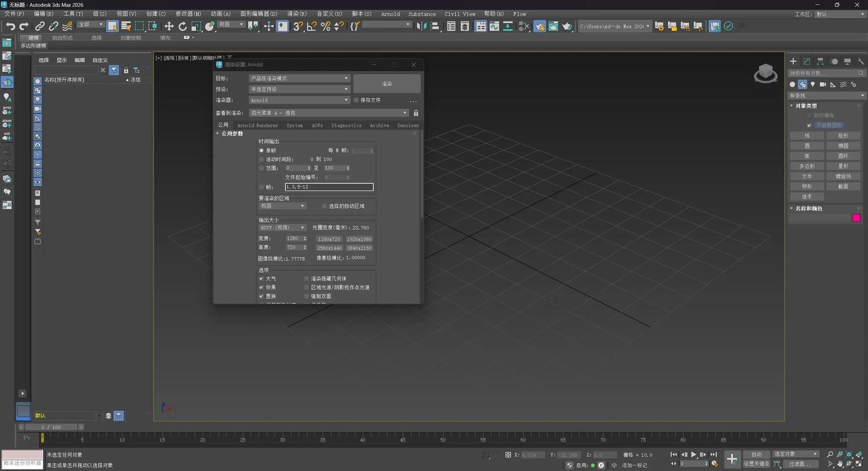Screen dimensions: 868x471
Task: Toggle the 3D Snaps icon
Action: (298, 26)
